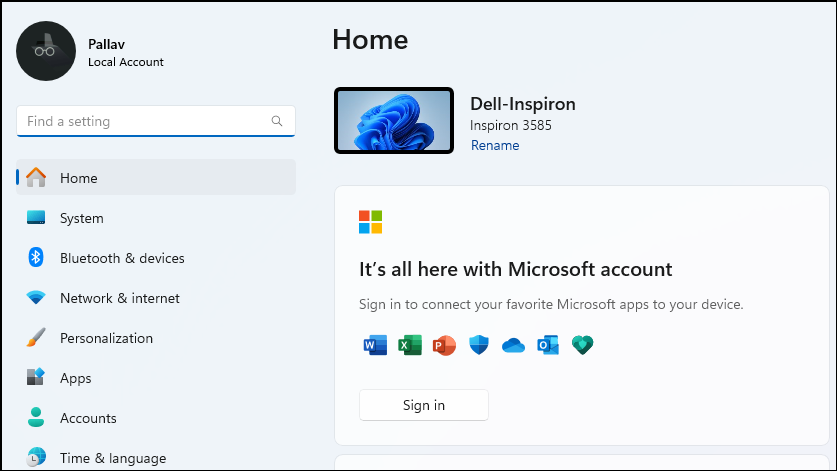Open Accounts settings

[156, 418]
